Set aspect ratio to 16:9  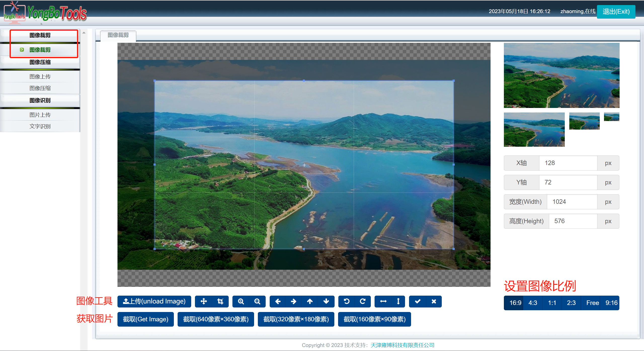515,303
